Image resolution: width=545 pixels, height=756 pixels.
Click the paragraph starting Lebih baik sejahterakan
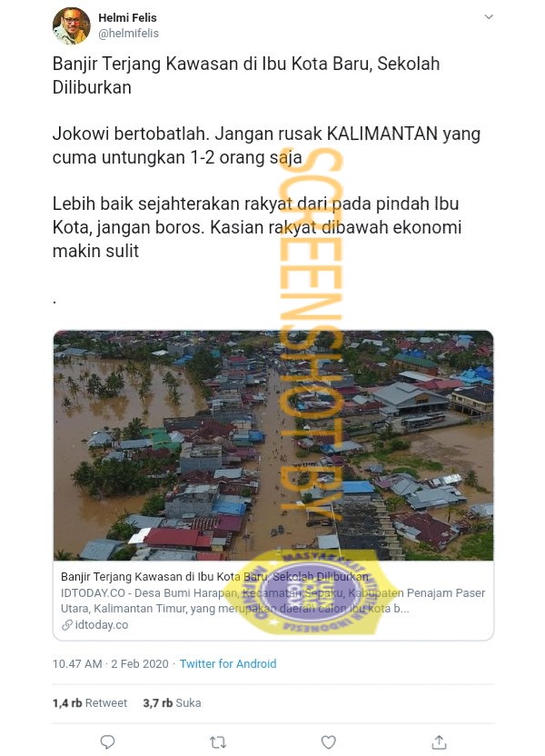point(257,227)
